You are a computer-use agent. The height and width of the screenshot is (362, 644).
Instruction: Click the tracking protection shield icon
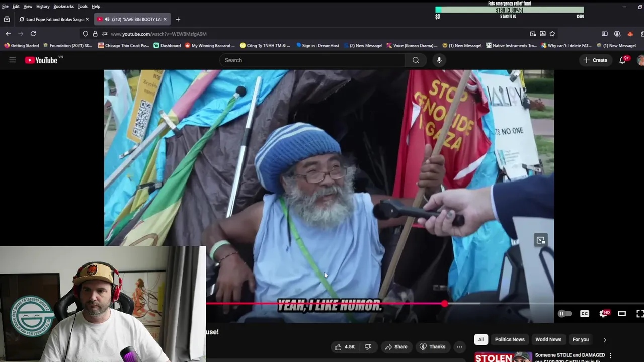coord(86,34)
